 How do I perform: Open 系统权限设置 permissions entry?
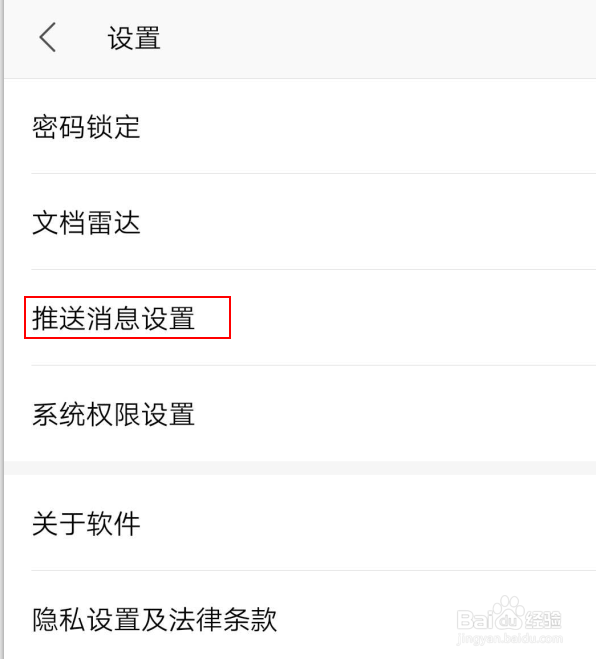[113, 414]
